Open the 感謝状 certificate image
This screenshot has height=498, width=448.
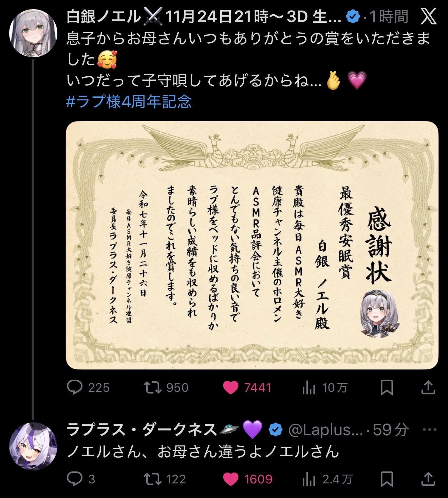(x=252, y=245)
